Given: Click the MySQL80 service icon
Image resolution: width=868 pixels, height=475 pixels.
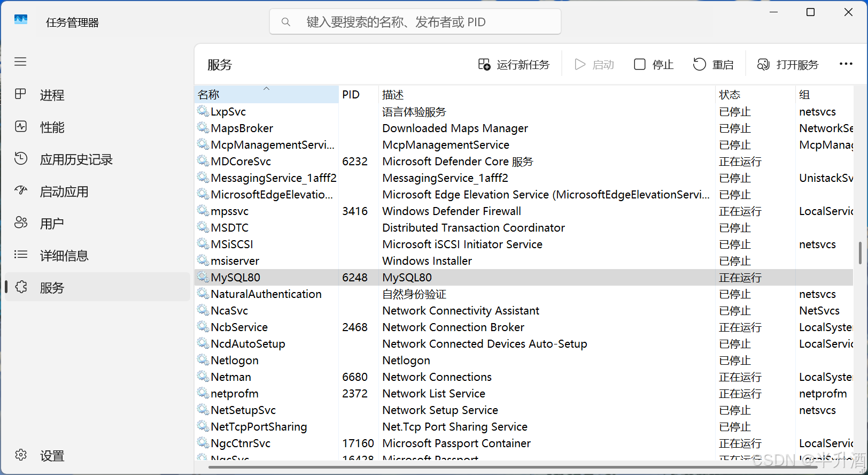Looking at the screenshot, I should point(203,277).
